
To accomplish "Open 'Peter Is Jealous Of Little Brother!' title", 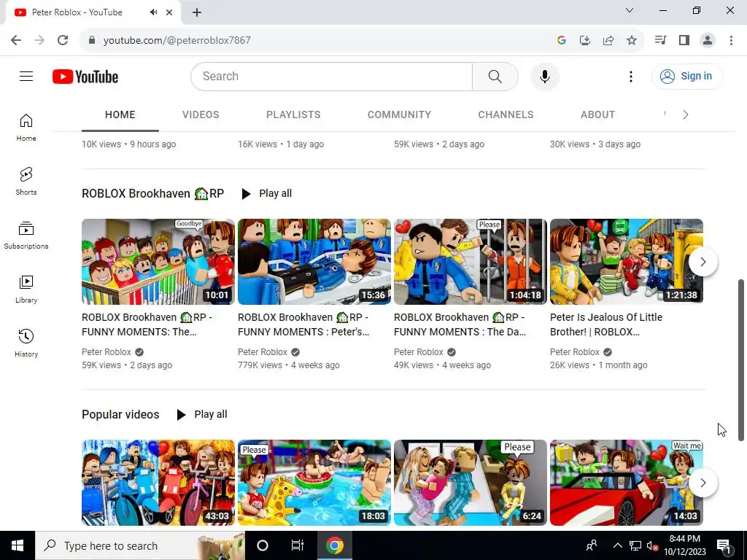I will pos(606,324).
